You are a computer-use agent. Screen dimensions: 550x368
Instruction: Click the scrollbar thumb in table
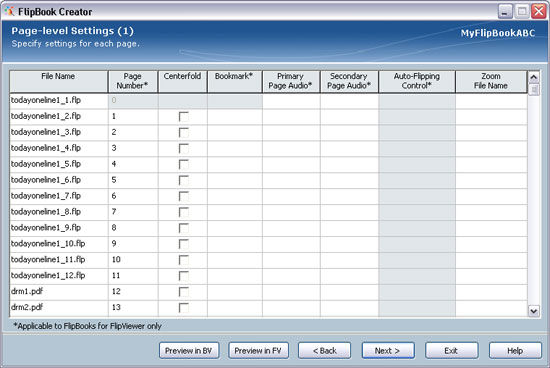(534, 90)
